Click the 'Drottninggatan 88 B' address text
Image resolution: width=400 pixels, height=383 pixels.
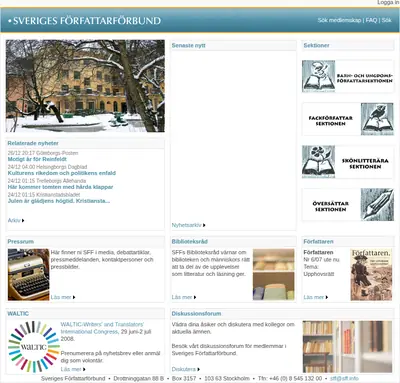point(139,379)
